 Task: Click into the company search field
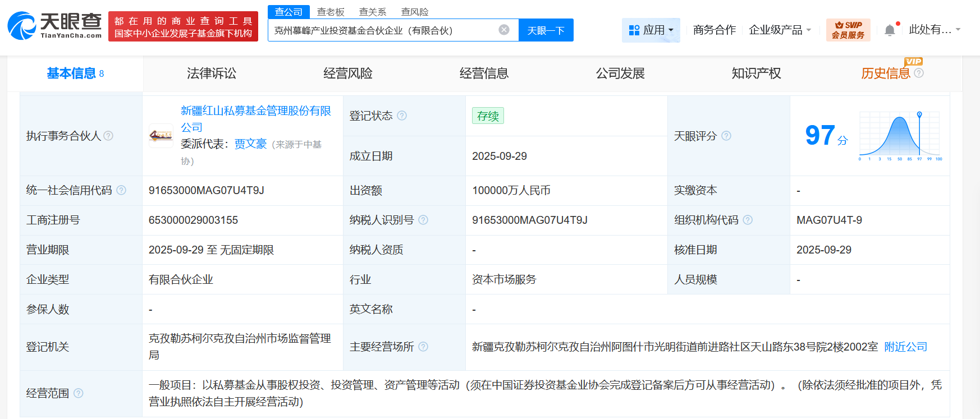(x=382, y=30)
